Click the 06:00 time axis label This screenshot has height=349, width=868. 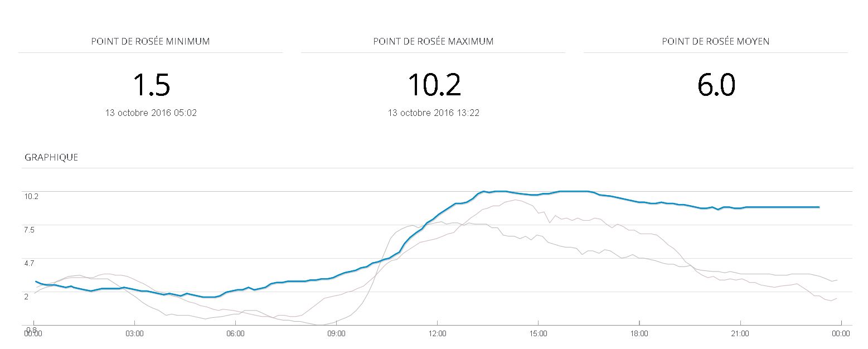(x=235, y=334)
